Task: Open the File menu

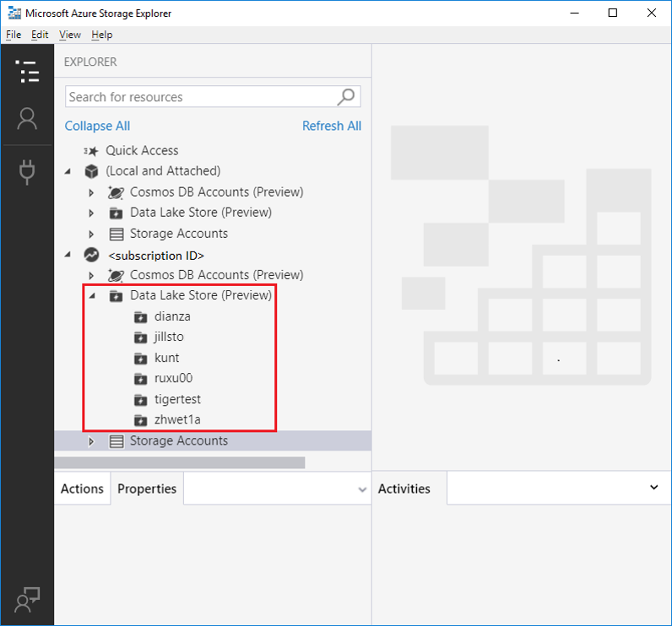Action: click(14, 35)
